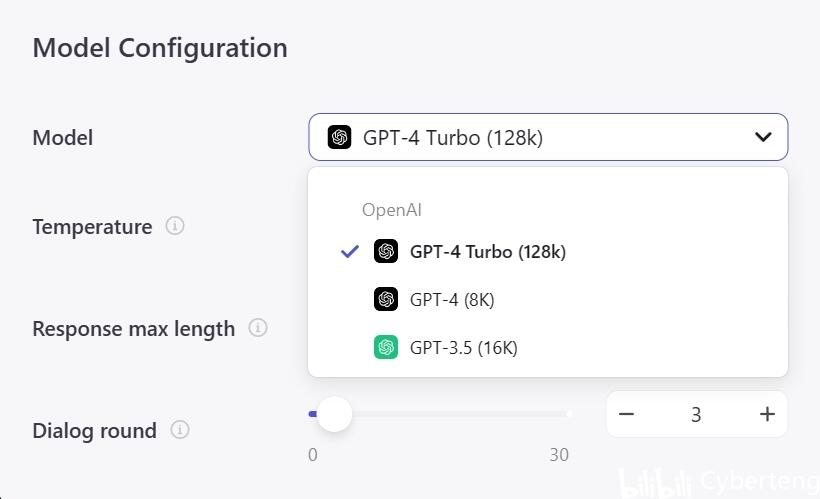Click the Dialog round slider handle
Viewport: 820px width, 499px height.
[x=334, y=413]
